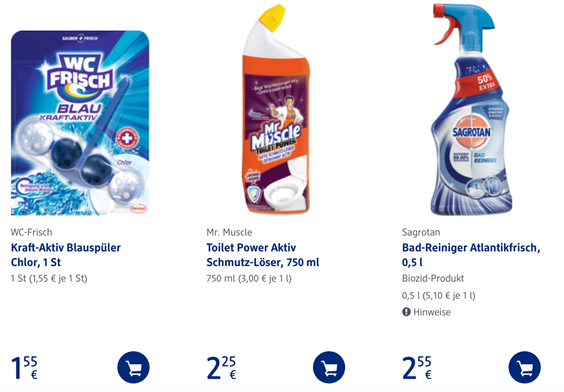Open Bad-Reiniger Atlantikfrisch product link
Viewport: 564px width, 392px height.
(471, 254)
